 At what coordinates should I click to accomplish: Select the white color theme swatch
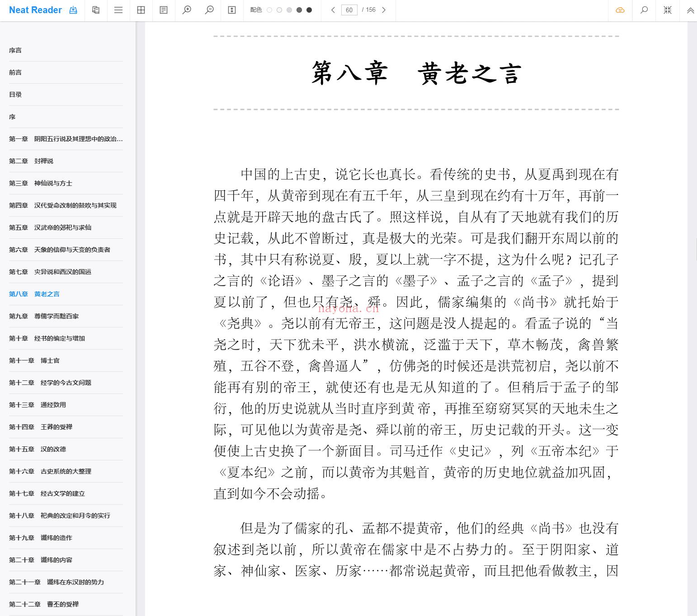click(x=269, y=10)
